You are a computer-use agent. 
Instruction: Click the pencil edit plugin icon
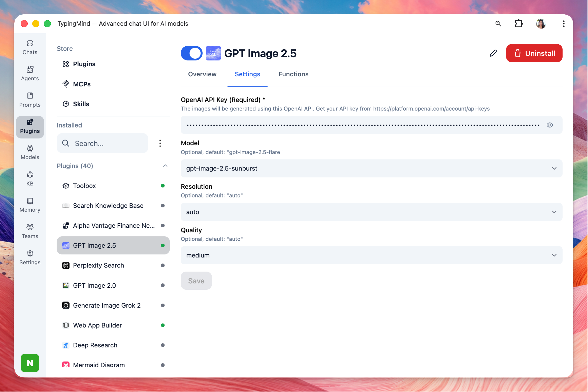[x=493, y=53]
